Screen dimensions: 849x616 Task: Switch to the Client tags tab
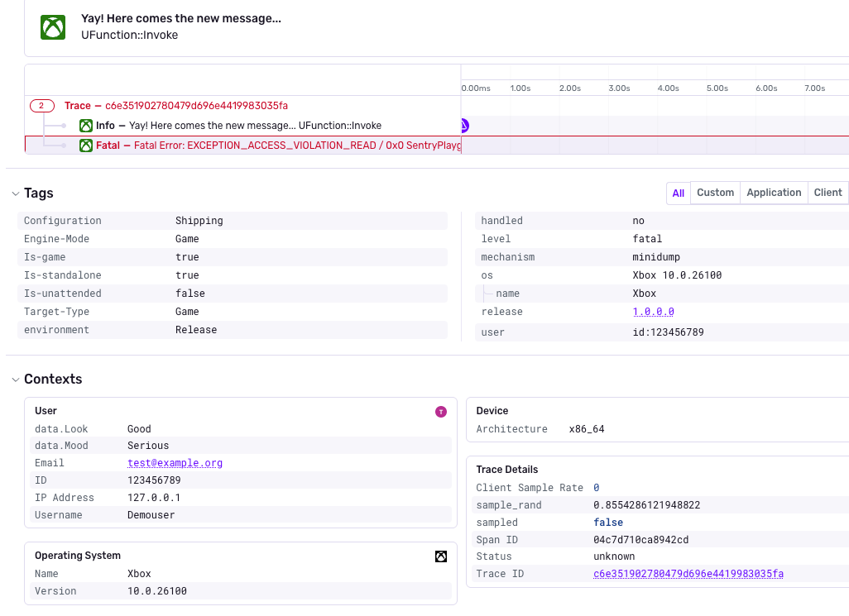point(827,193)
